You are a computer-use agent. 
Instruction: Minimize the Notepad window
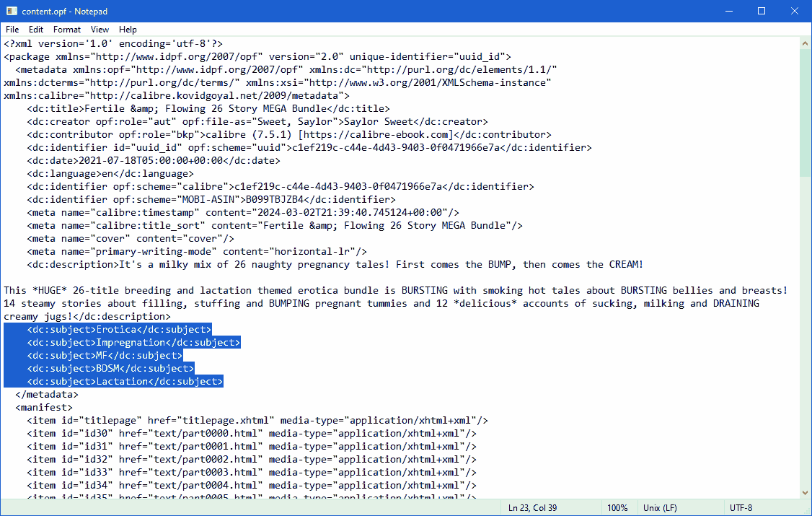pos(728,11)
